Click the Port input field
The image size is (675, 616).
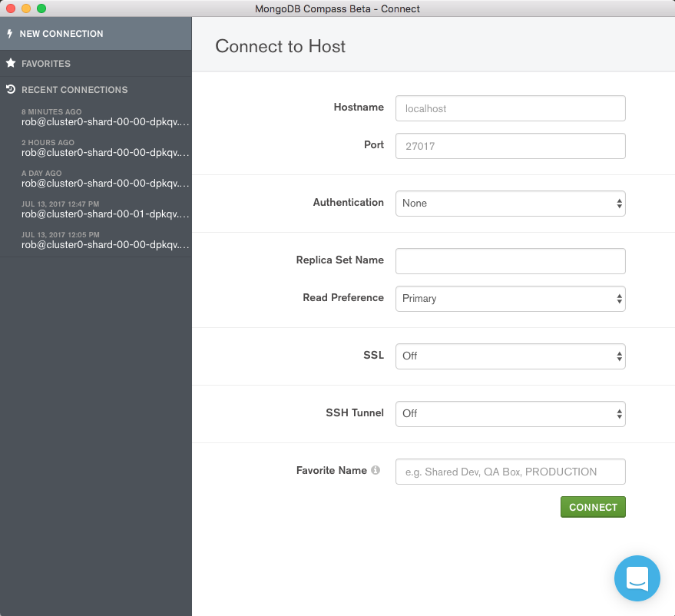click(x=510, y=146)
